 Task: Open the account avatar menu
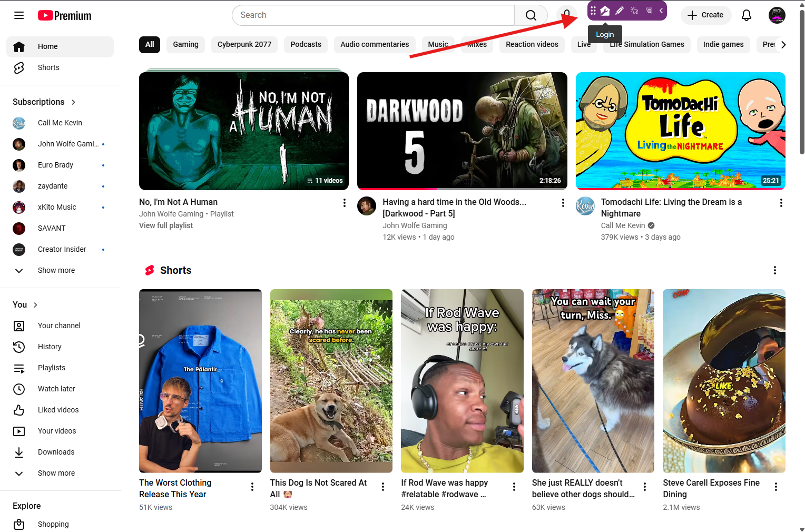click(777, 15)
